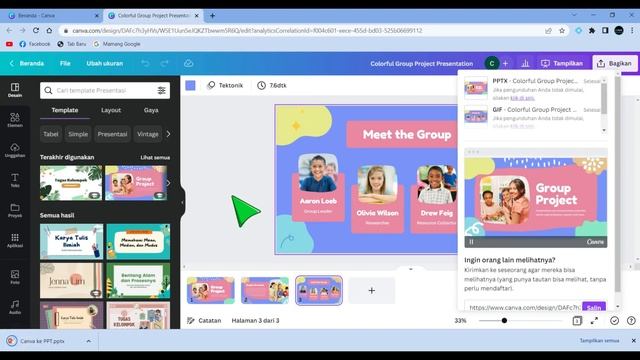Screen dimensions: 640x360
Task: Select slide 3 thumbnail
Action: 319,290
